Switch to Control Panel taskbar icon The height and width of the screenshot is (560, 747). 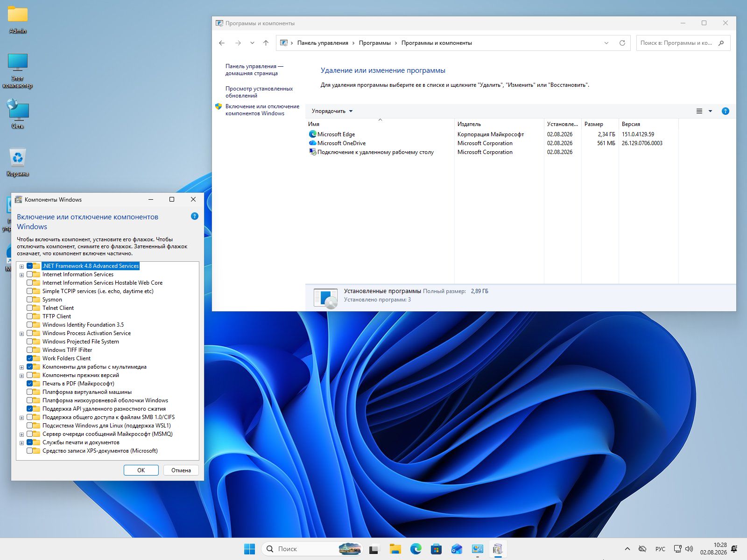tap(478, 549)
